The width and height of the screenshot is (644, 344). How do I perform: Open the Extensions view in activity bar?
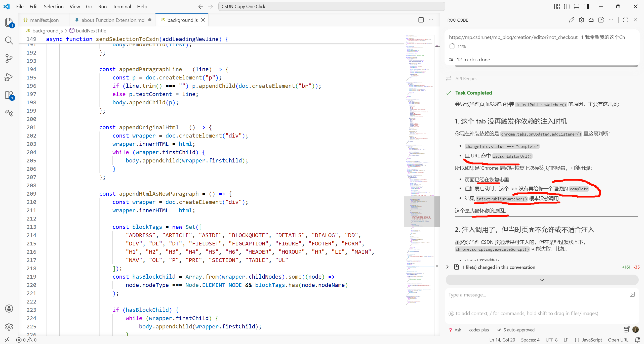[9, 95]
